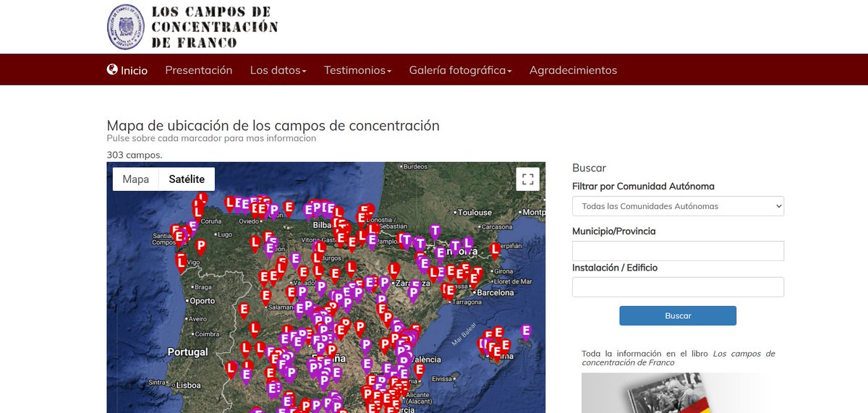Viewport: 868px width, 413px height.
Task: Open the book cover image below search
Action: tap(678, 393)
